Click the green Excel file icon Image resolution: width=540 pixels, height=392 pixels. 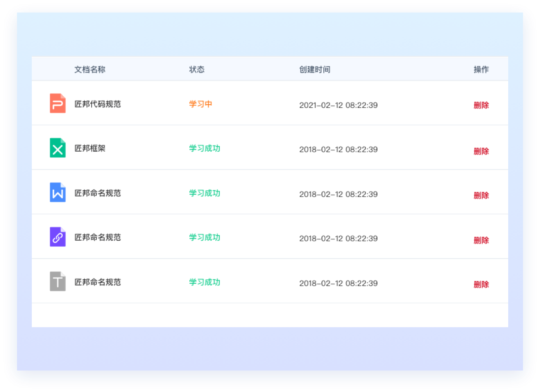click(x=57, y=148)
